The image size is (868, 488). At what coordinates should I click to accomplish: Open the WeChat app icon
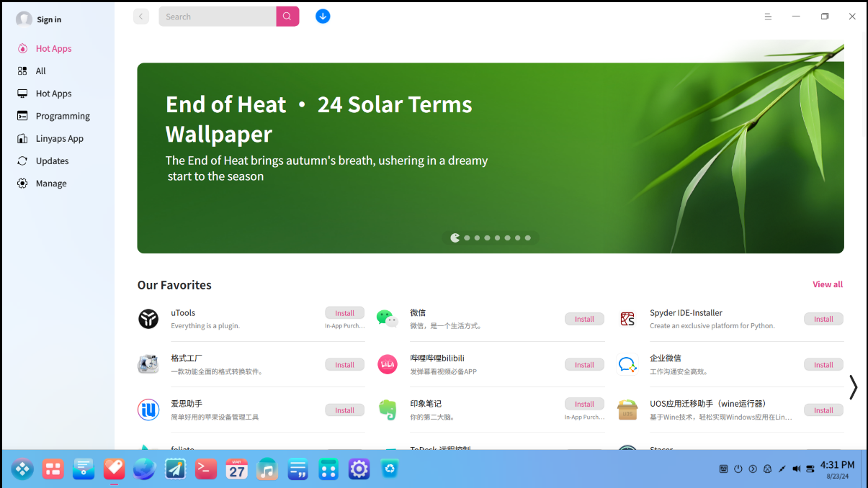tap(387, 318)
